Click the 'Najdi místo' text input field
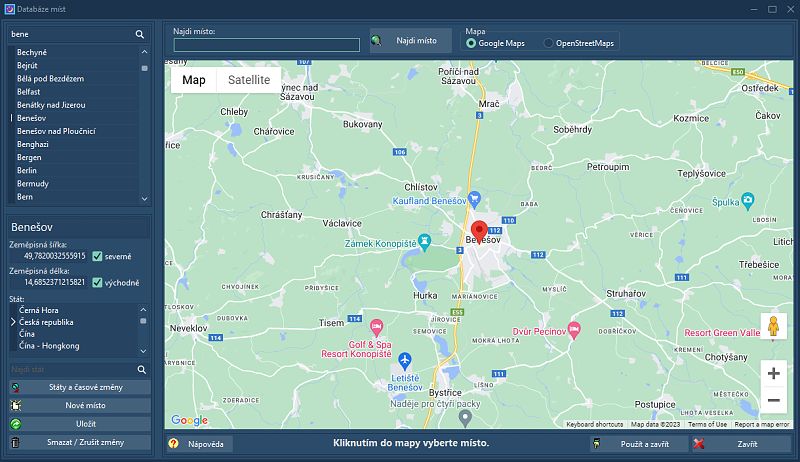Image resolution: width=800 pixels, height=462 pixels. click(x=266, y=45)
